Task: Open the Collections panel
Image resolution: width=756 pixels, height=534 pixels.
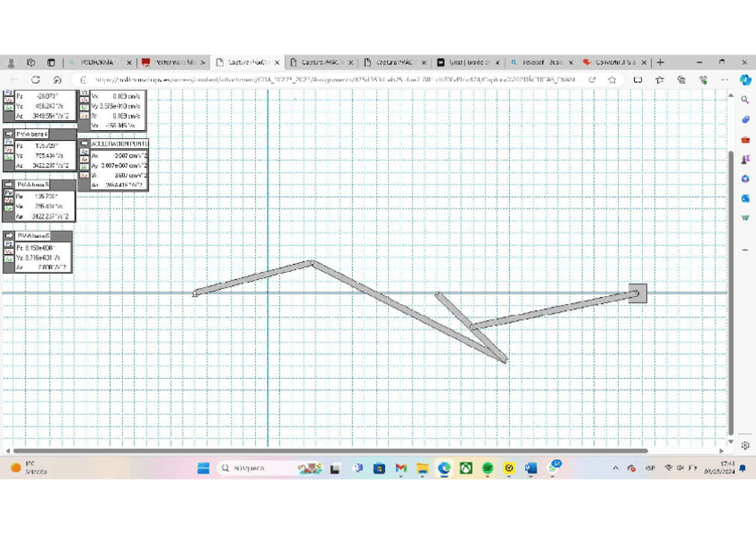Action: coord(681,80)
